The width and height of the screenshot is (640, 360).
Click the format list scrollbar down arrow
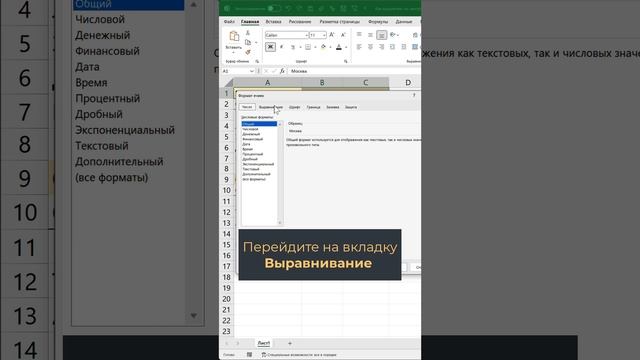tap(280, 223)
